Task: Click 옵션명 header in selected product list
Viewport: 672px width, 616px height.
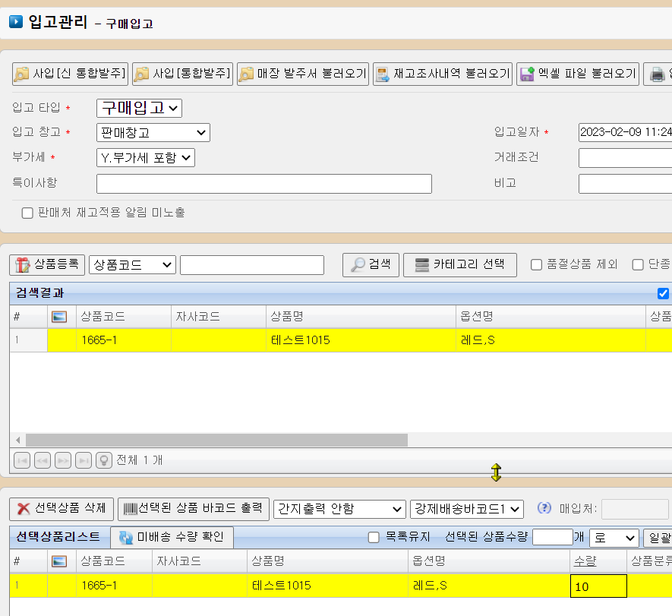Action: point(488,561)
